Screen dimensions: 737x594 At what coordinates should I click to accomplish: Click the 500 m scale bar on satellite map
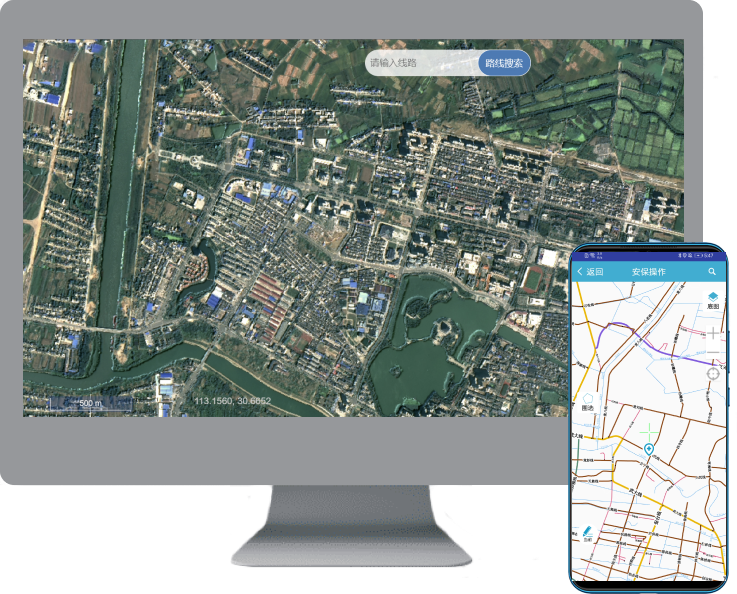[90, 404]
